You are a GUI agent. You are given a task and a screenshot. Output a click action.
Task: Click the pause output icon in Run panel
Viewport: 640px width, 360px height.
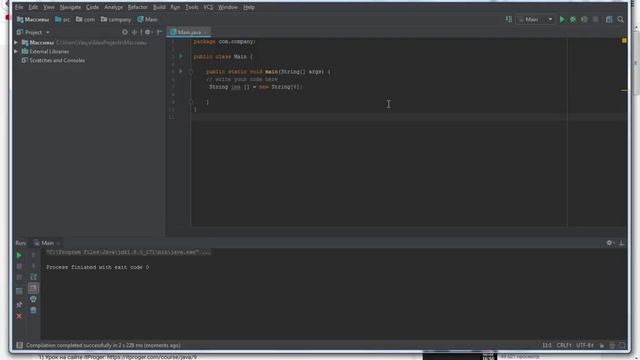(x=19, y=277)
